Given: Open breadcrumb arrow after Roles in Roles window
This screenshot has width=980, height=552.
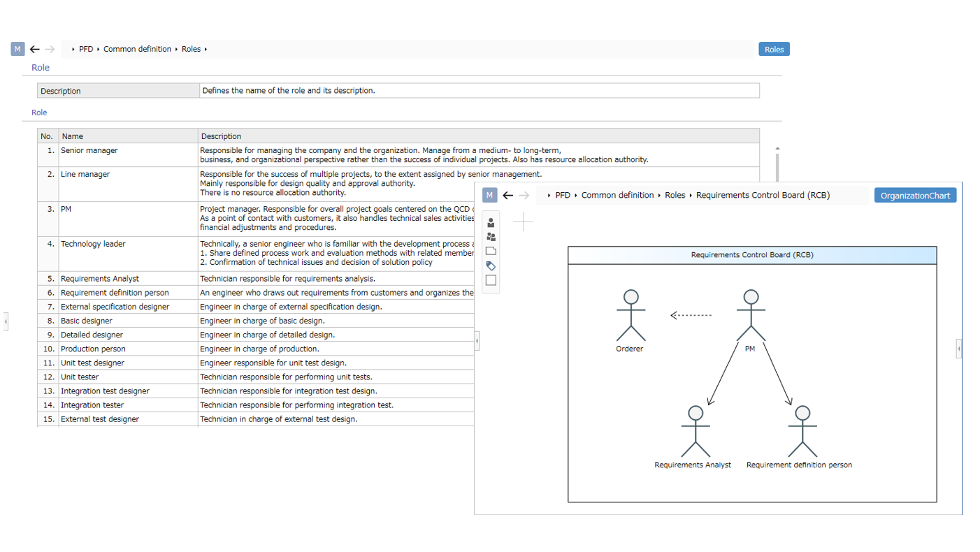Looking at the screenshot, I should [x=206, y=50].
